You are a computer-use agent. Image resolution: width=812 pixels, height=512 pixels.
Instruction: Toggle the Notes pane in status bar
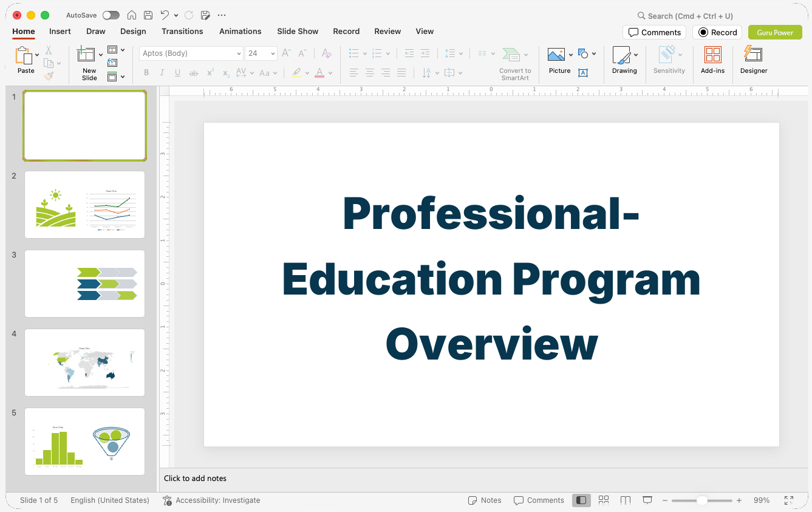pyautogui.click(x=485, y=500)
